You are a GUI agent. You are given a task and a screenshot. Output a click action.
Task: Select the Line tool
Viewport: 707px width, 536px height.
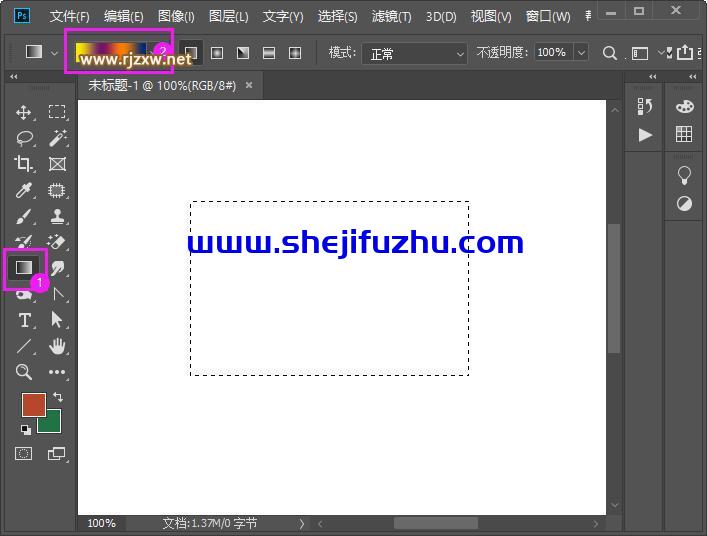pyautogui.click(x=24, y=346)
